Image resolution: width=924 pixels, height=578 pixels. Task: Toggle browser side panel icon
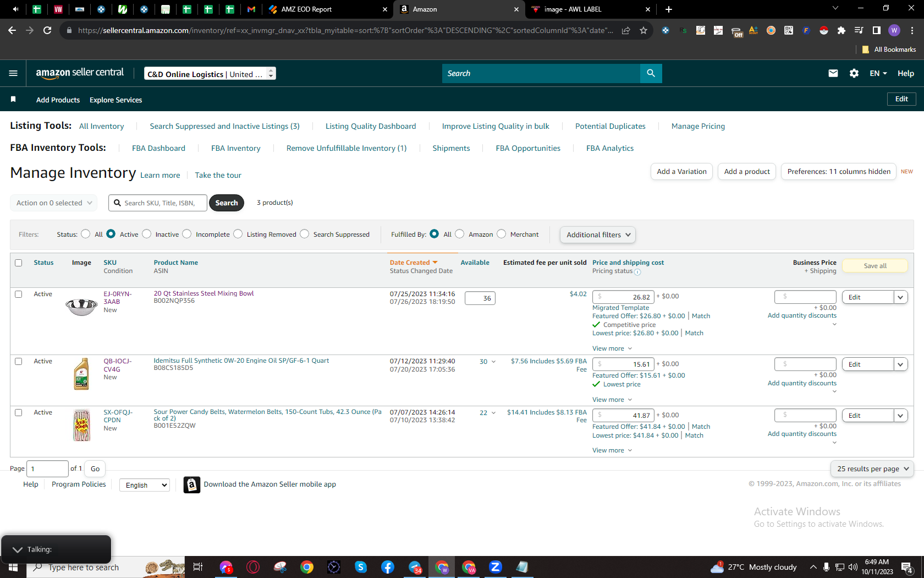[x=877, y=30]
